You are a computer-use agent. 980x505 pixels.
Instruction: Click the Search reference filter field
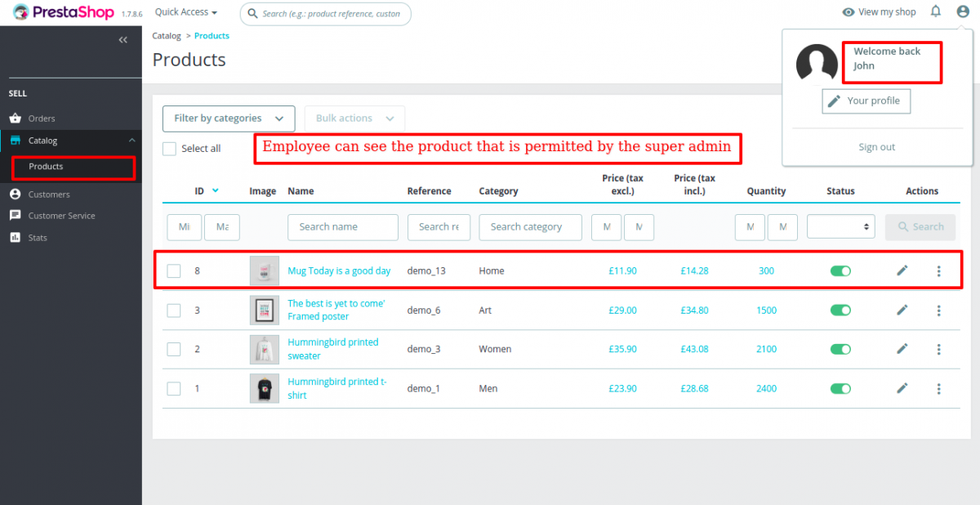439,226
